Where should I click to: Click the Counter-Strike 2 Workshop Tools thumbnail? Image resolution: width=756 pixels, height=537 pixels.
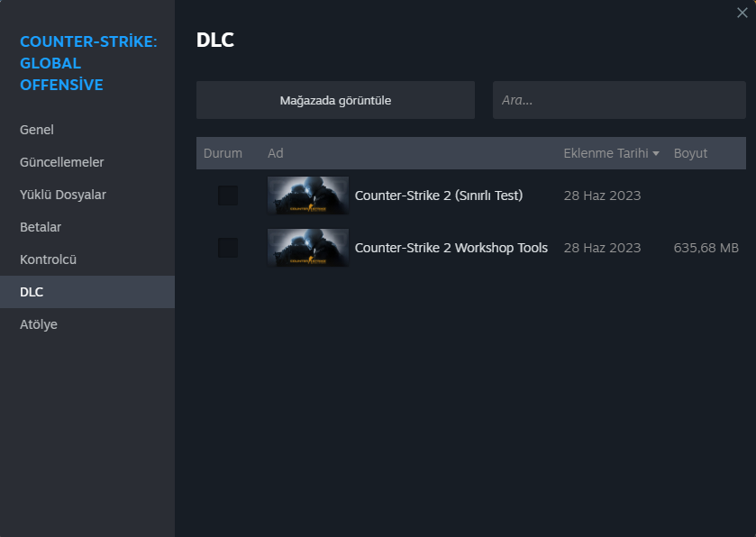pyautogui.click(x=308, y=248)
